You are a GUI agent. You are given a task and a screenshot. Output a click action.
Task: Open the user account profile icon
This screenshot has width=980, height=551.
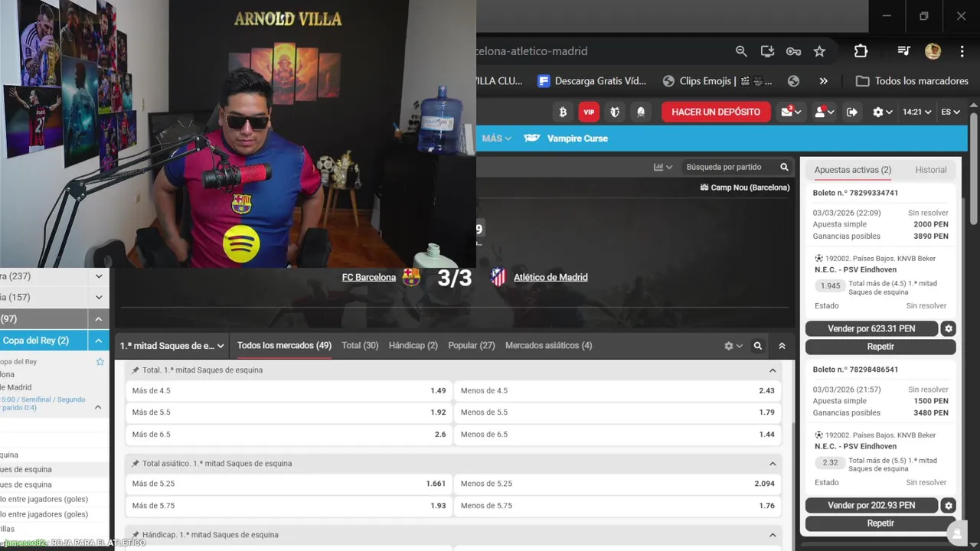(824, 112)
